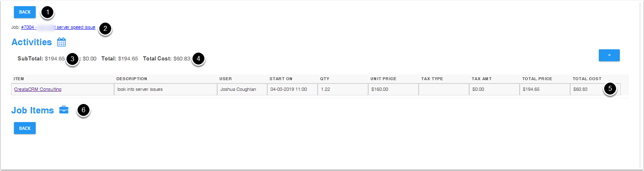Click the Activities heading
The image size is (644, 171).
click(32, 42)
